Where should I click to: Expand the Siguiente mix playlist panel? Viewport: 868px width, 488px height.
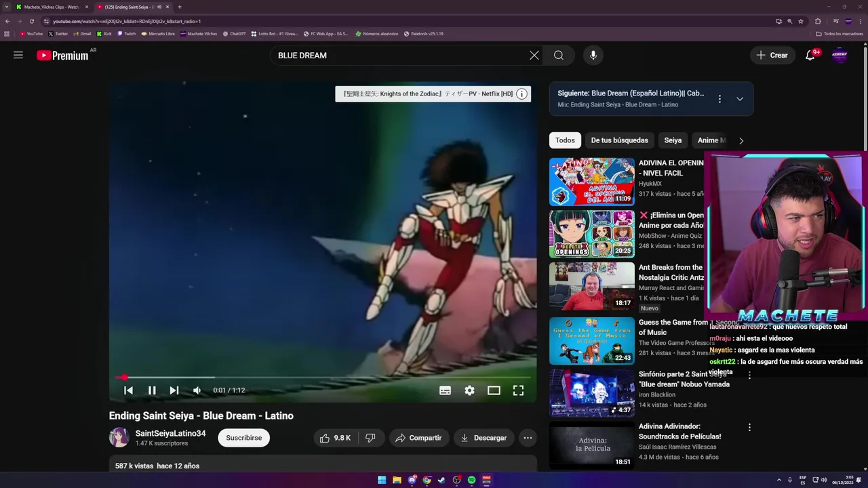pos(740,99)
